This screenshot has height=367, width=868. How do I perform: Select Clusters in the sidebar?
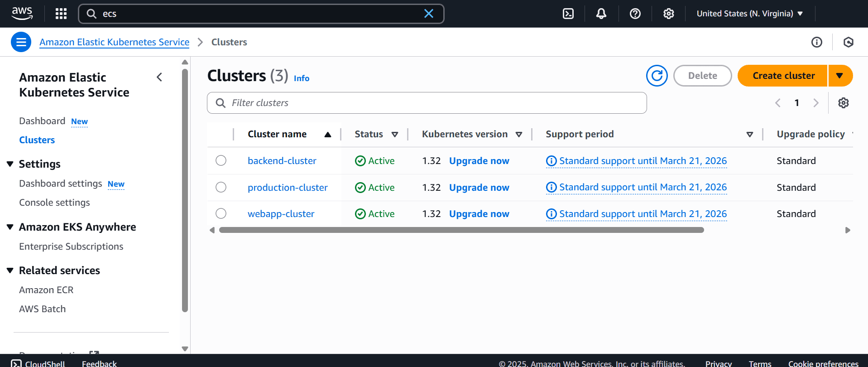37,140
